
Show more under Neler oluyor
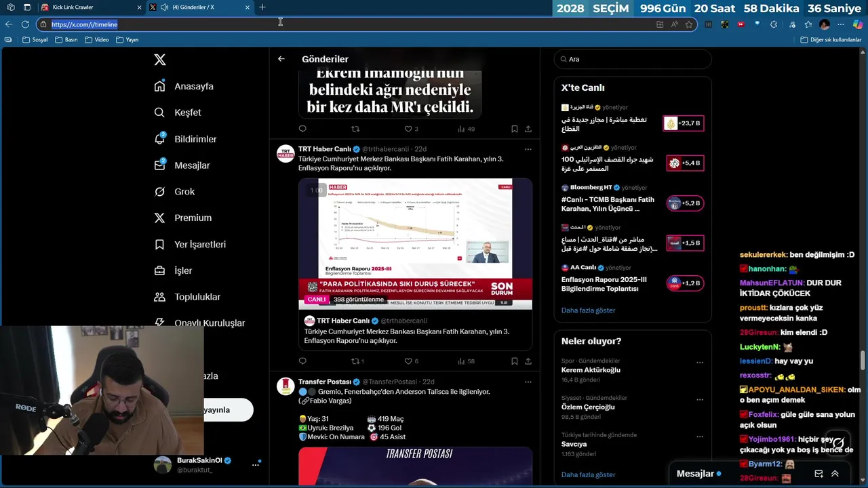point(588,475)
